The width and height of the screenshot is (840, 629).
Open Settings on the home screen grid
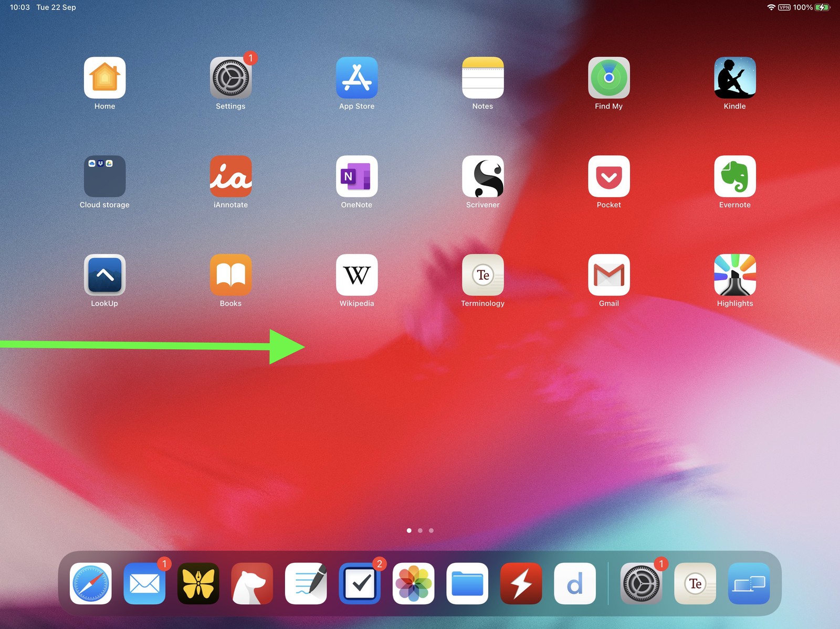coord(230,78)
